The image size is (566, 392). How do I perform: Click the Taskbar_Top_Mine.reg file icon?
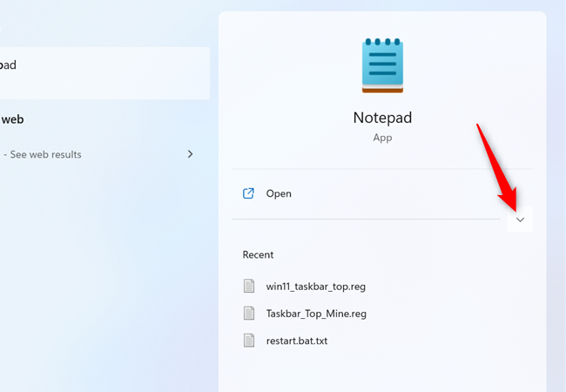(x=249, y=313)
